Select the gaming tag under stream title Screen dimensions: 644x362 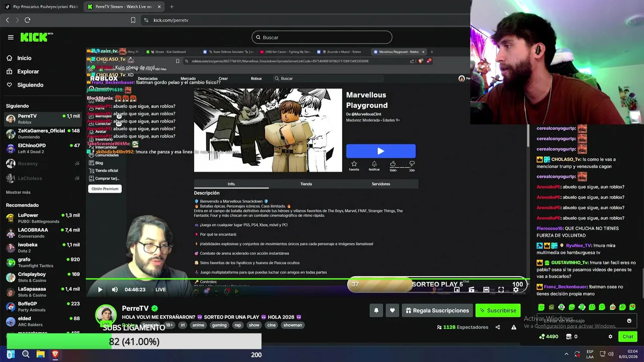tap(219, 325)
